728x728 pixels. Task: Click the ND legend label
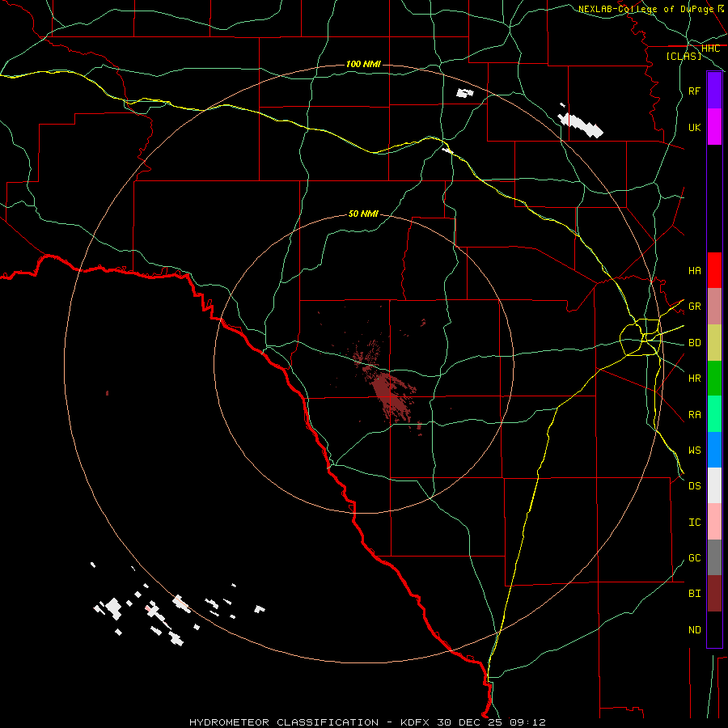tap(695, 630)
